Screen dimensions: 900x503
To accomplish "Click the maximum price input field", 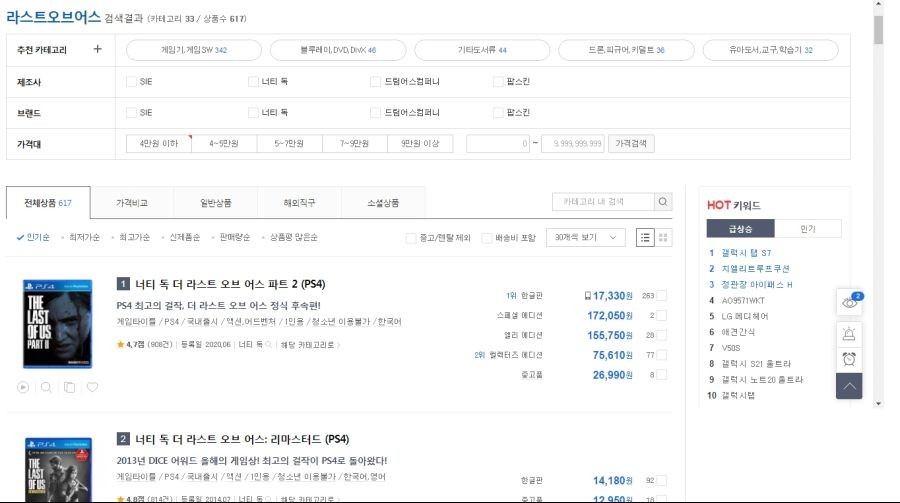I will pyautogui.click(x=573, y=144).
